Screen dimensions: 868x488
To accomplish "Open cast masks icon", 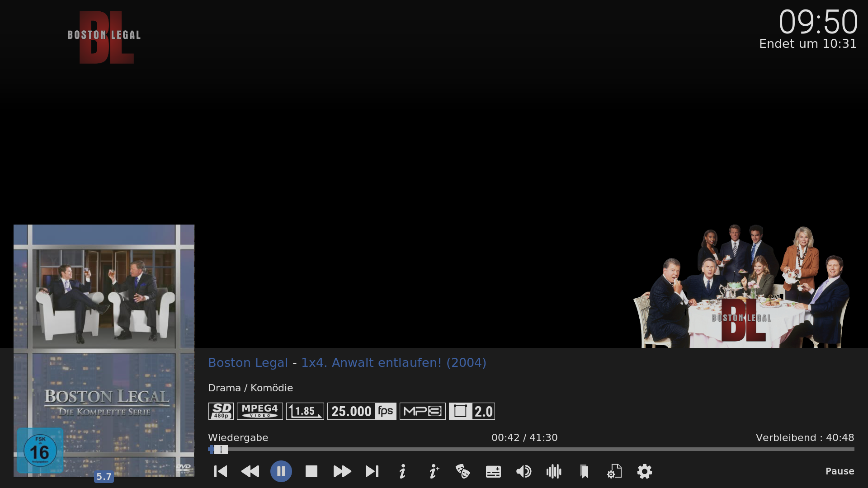I will (x=463, y=471).
